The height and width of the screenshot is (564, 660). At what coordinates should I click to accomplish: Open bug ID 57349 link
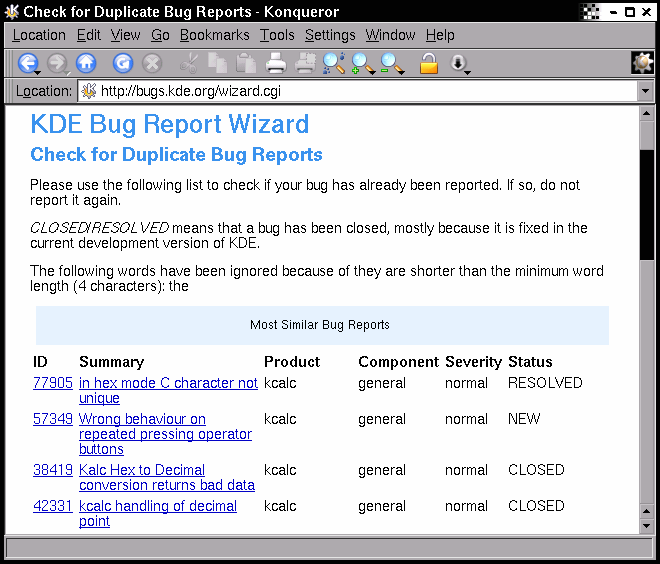[52, 419]
